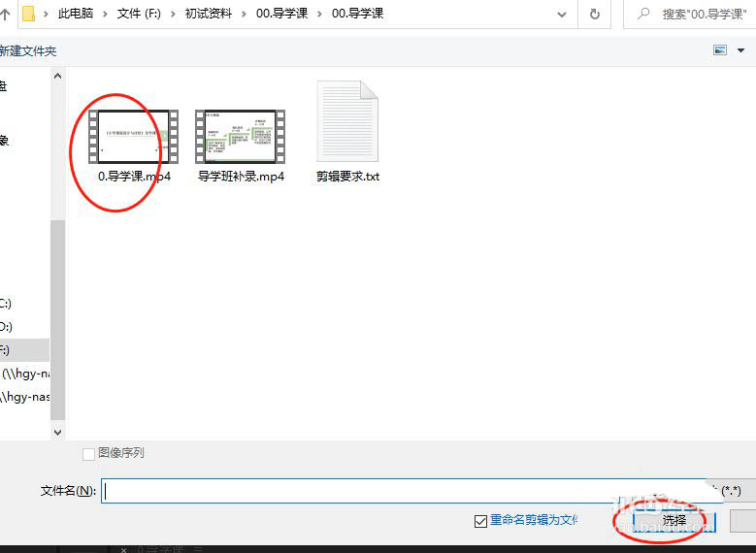Click the 剪辑要求.txt file name
This screenshot has height=553, width=756.
[347, 177]
